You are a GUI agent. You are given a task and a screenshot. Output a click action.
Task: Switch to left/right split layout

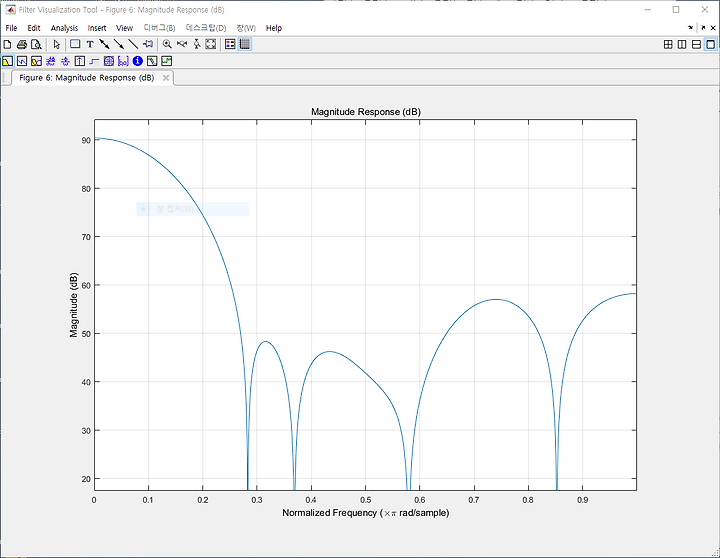point(682,45)
